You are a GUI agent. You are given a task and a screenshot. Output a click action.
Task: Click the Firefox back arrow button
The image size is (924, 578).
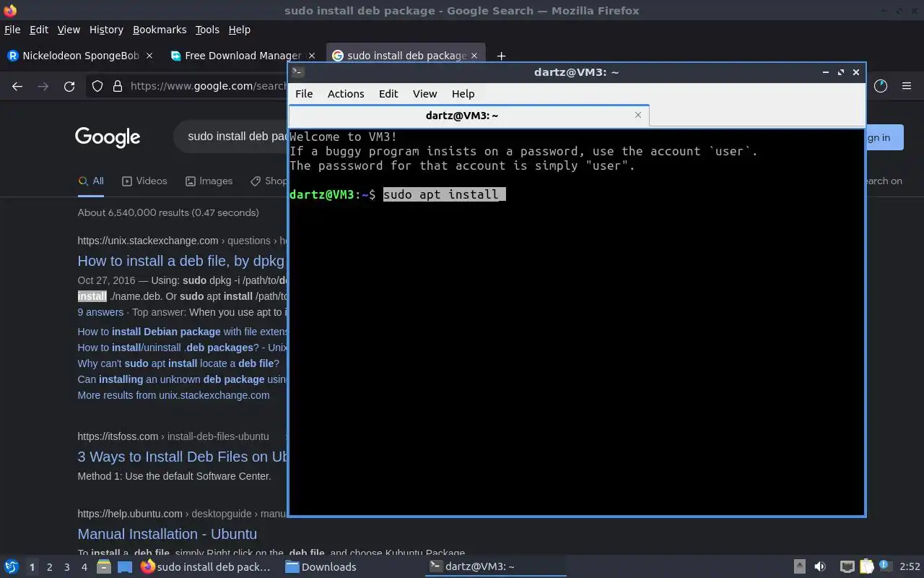(x=17, y=86)
